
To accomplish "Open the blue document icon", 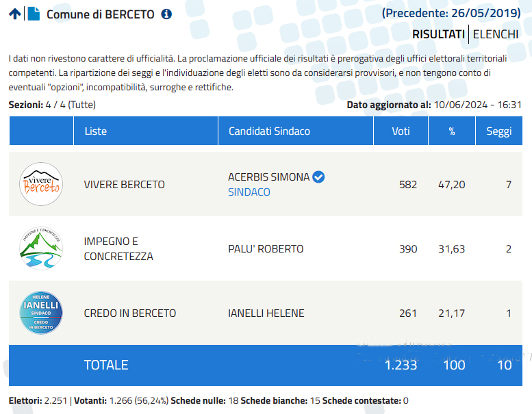I will point(34,14).
